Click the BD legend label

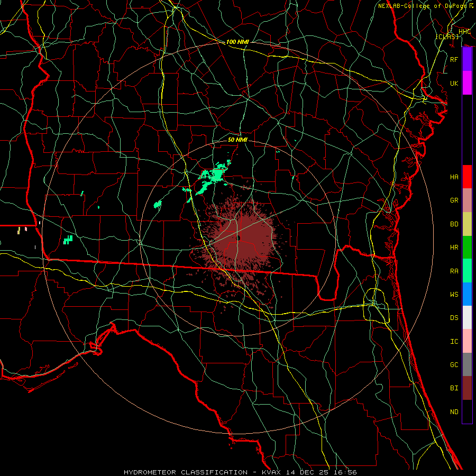pyautogui.click(x=454, y=224)
